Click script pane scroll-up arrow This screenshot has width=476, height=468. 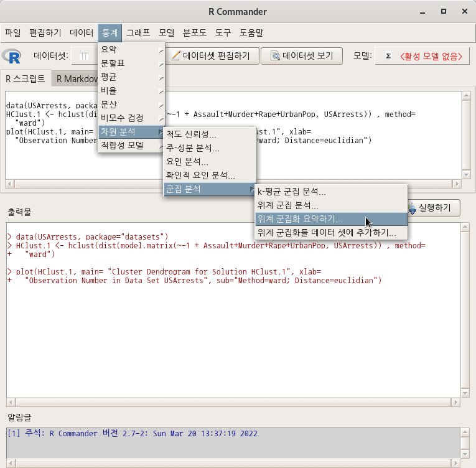466,96
